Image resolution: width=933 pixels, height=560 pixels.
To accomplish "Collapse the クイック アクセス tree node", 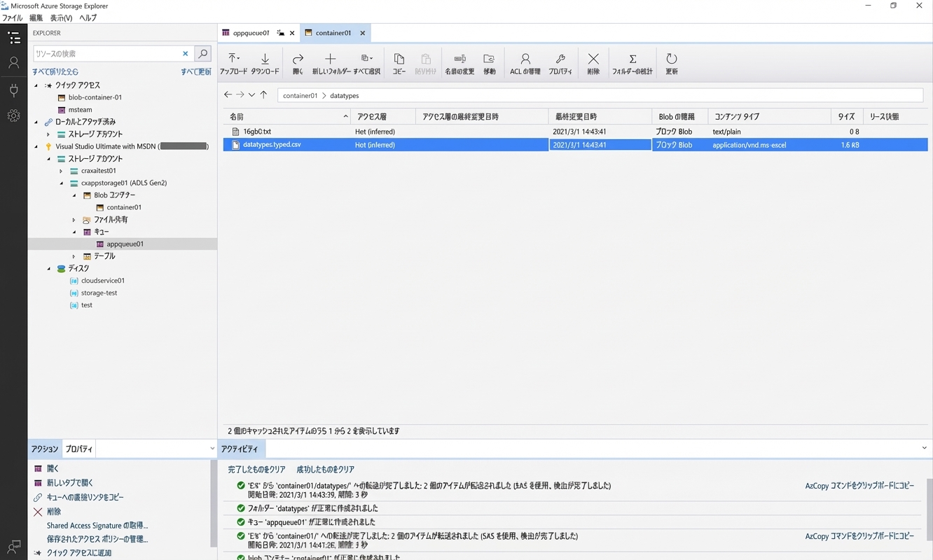I will 36,85.
